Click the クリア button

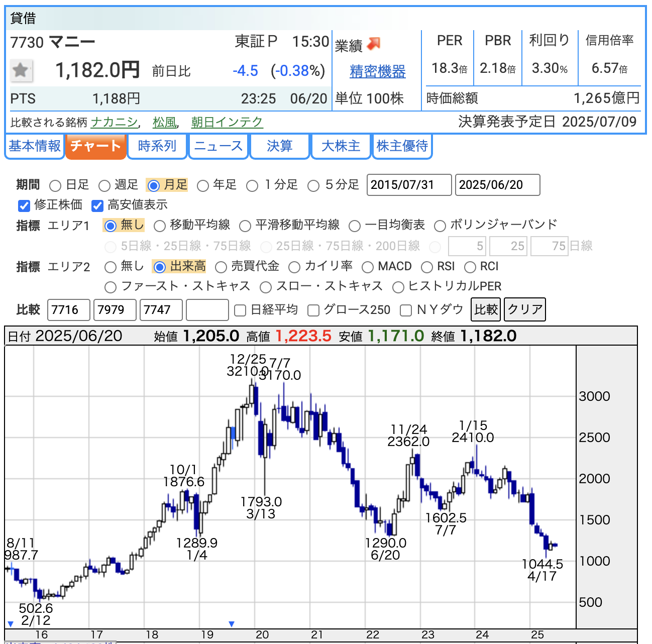524,309
